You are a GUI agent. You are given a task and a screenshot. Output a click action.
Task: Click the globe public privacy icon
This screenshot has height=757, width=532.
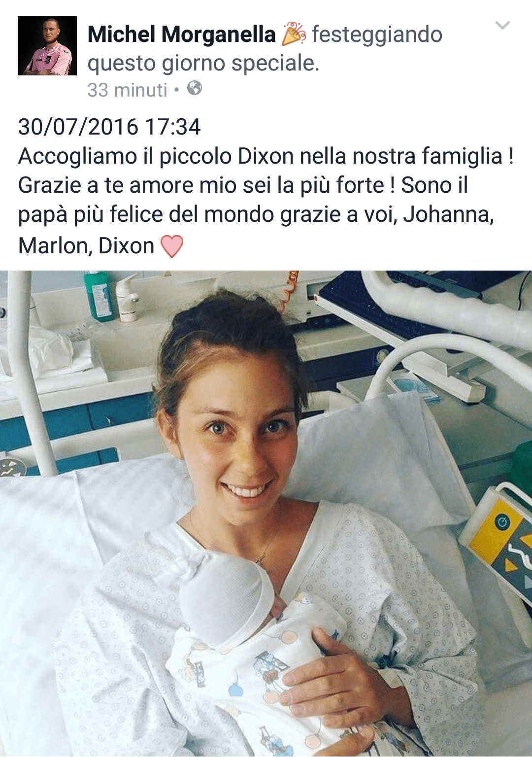click(195, 89)
